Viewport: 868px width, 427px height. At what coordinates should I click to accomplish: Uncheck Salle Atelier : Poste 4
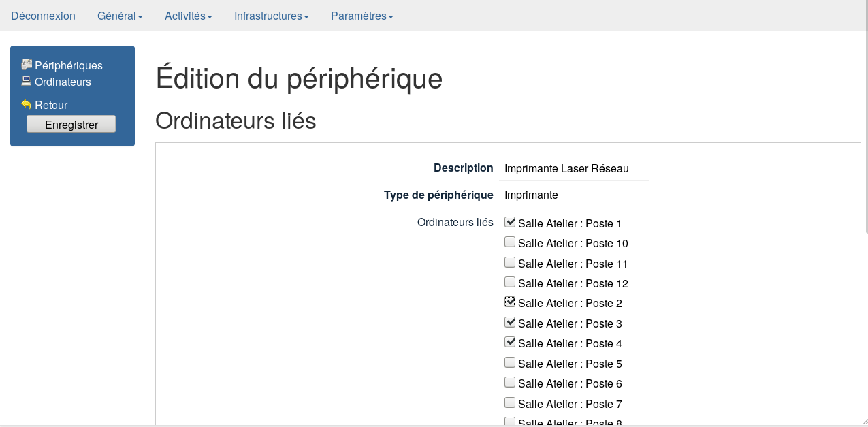point(510,342)
